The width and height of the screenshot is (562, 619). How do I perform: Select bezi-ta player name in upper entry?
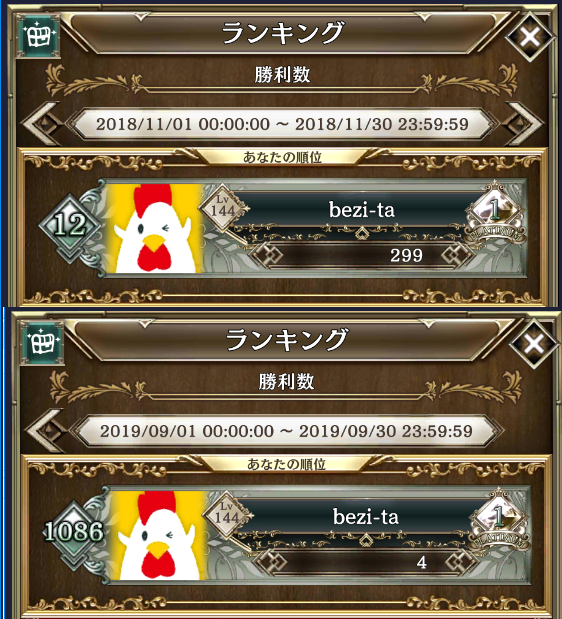362,210
